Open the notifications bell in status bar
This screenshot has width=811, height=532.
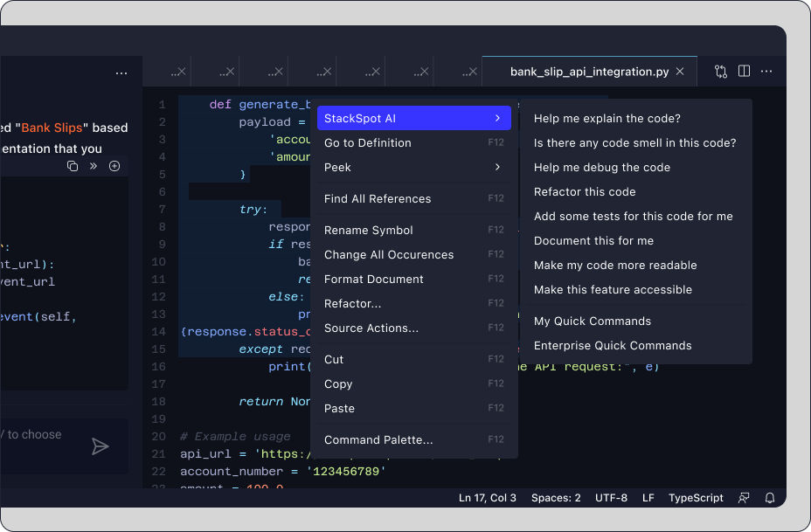click(x=770, y=498)
